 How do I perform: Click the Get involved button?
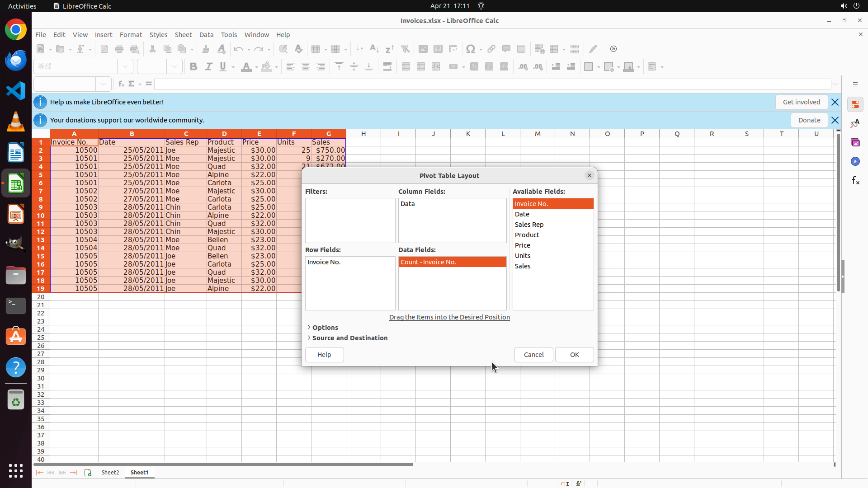801,102
